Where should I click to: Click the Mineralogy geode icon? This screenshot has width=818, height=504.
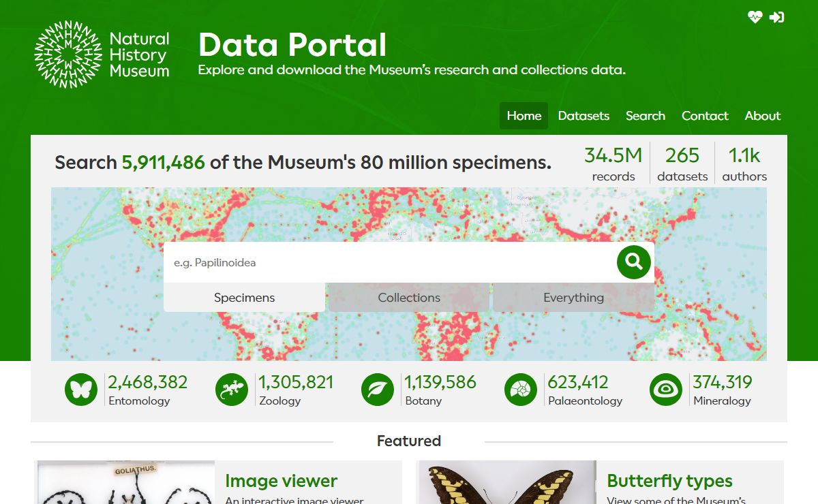[666, 390]
